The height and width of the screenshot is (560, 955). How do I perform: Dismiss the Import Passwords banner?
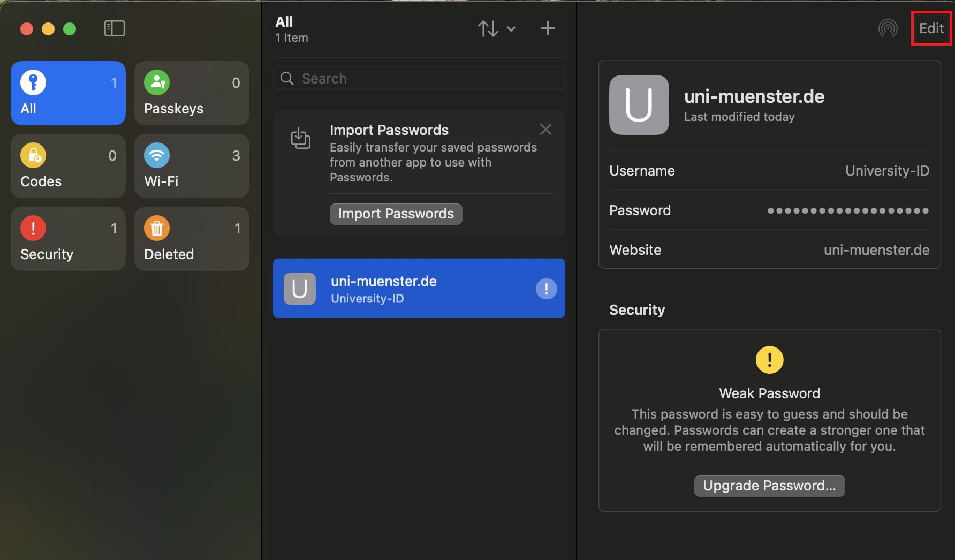(x=545, y=130)
